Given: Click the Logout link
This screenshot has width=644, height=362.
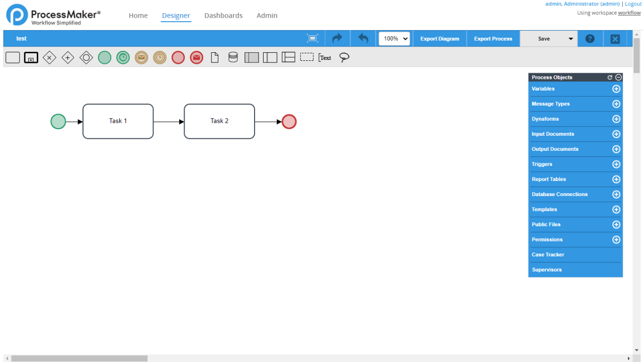Looking at the screenshot, I should coord(633,4).
